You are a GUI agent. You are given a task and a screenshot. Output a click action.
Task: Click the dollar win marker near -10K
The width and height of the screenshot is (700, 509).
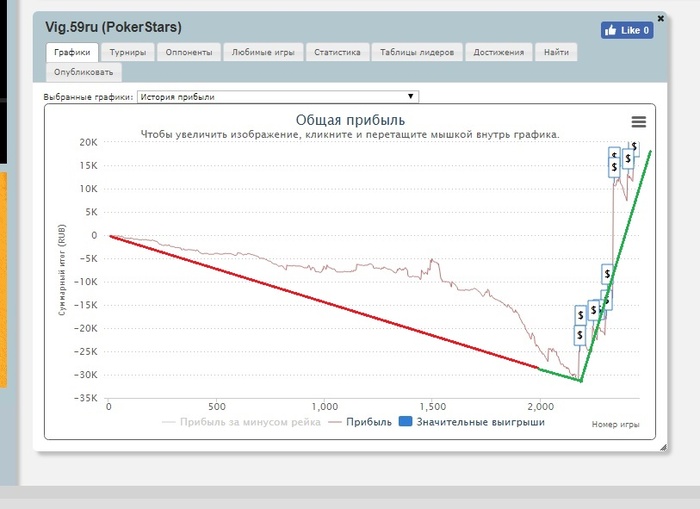pos(607,274)
